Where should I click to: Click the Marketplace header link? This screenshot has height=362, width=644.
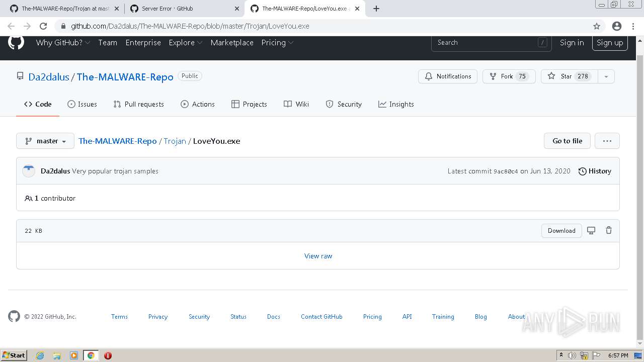click(232, 43)
